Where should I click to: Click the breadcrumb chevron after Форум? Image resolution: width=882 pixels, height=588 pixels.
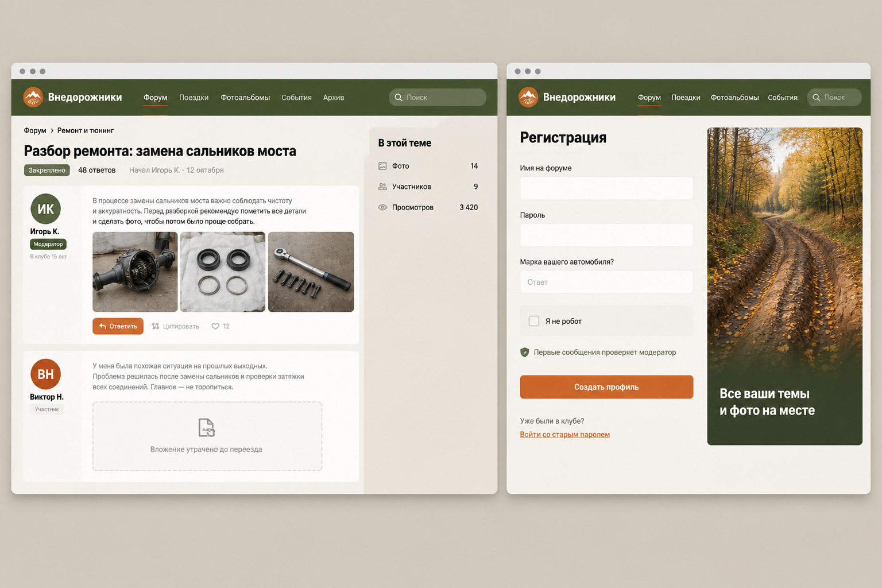(x=52, y=131)
